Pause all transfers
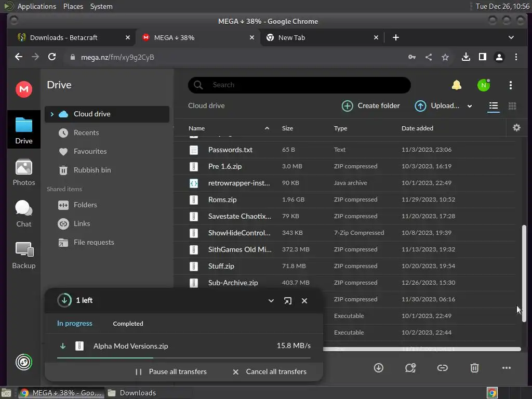532x399 pixels. (171, 371)
